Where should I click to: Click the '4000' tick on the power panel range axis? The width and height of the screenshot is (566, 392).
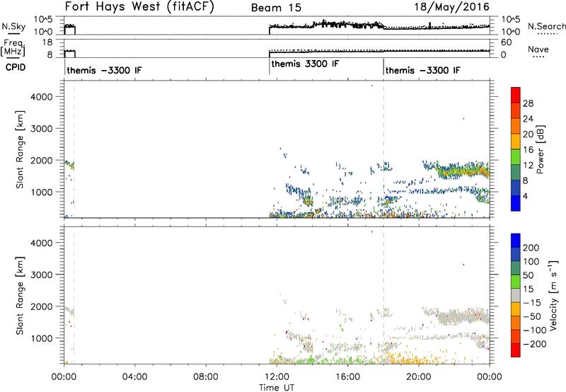(42, 97)
